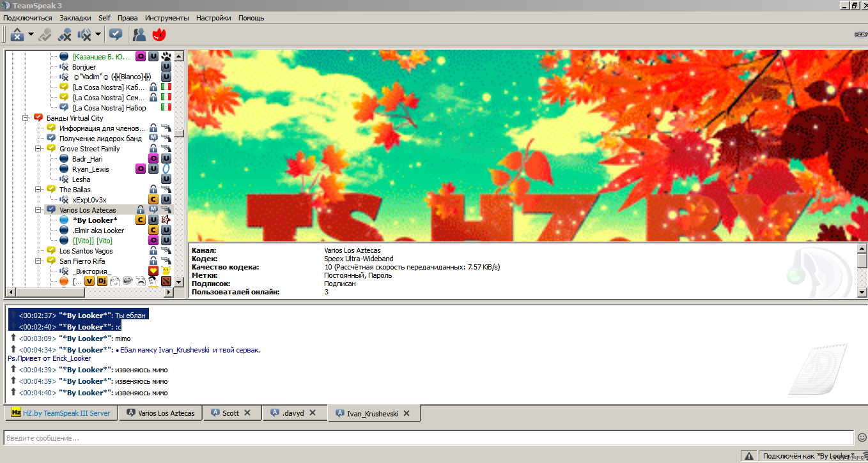Collapse the Банды Virtual City channel group
This screenshot has width=868, height=463.
click(26, 118)
